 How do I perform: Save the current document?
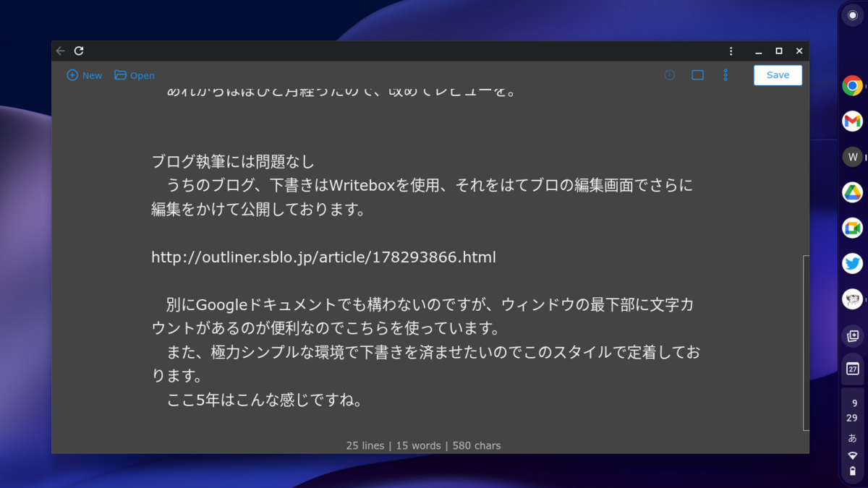point(778,75)
